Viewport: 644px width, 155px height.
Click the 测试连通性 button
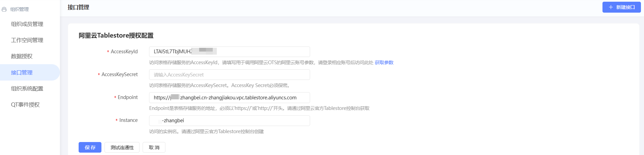click(122, 147)
